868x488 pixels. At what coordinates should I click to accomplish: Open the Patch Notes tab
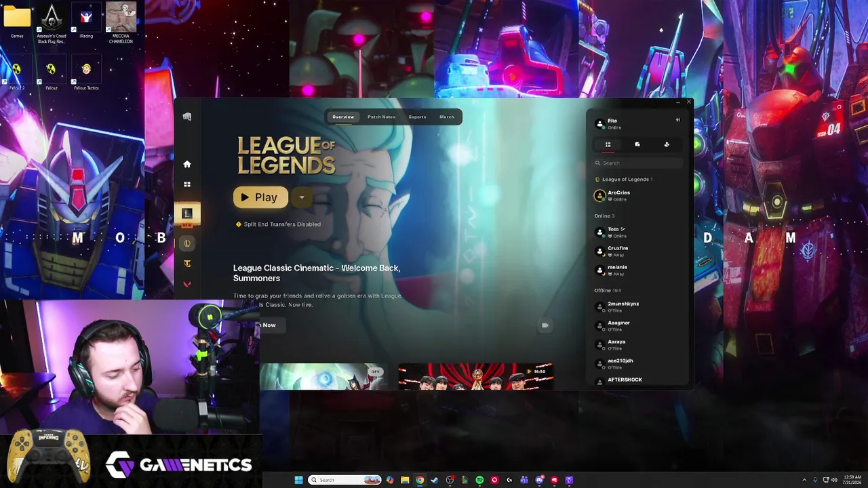coord(381,117)
